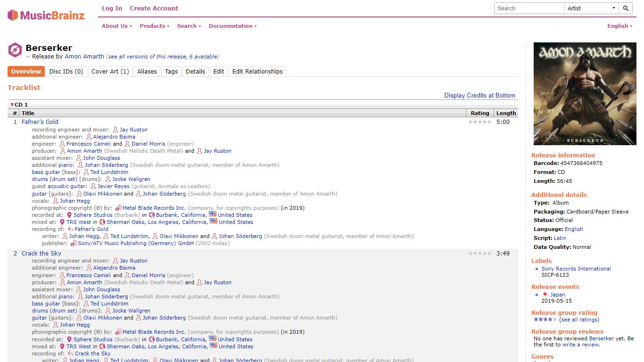644x362 pixels.
Task: Click work icon beside Crack the Sky recording of
Action: pos(71,354)
